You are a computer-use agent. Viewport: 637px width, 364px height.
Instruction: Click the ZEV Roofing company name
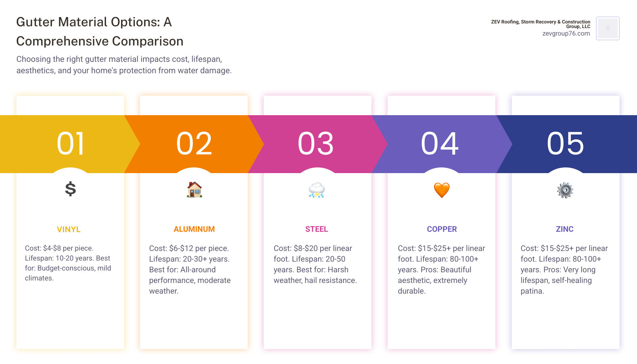pyautogui.click(x=541, y=24)
